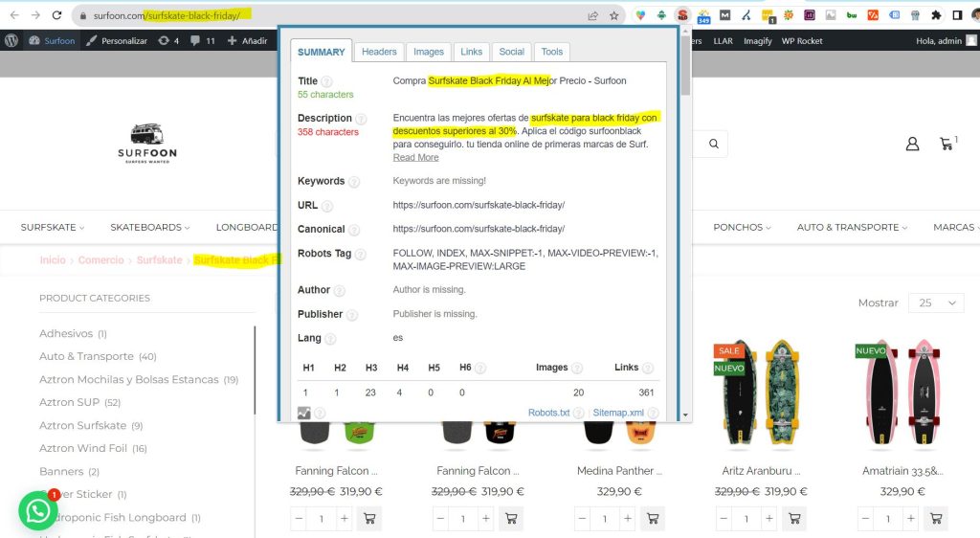The width and height of the screenshot is (980, 538).
Task: Reload the page with the refresh icon
Action: 56,15
